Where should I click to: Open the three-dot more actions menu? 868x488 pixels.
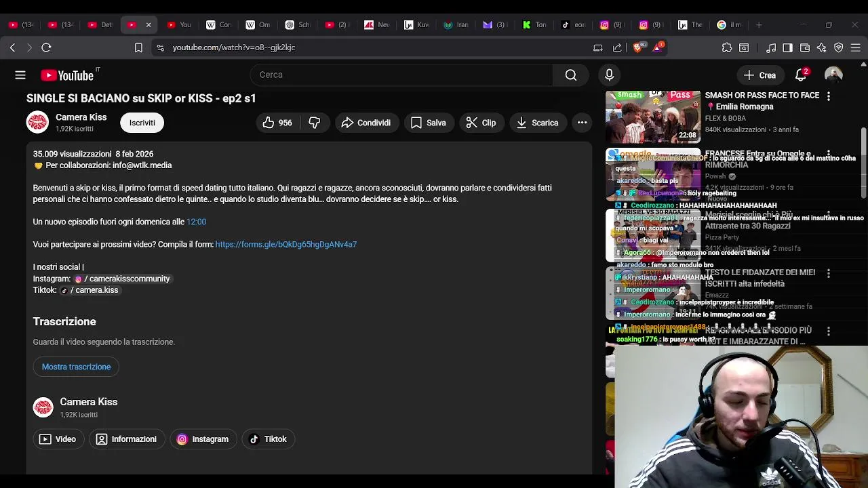coord(582,123)
